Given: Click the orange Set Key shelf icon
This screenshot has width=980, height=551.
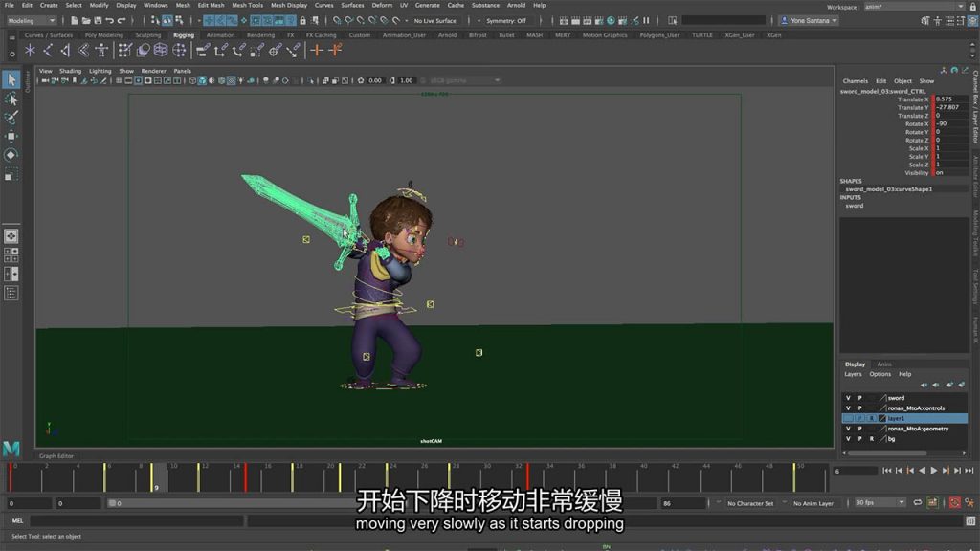Looking at the screenshot, I should (317, 50).
